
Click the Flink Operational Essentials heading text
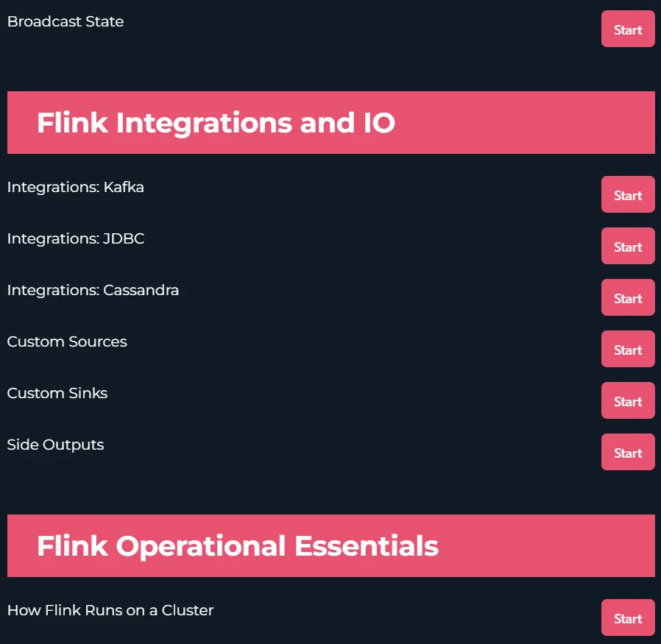tap(238, 546)
